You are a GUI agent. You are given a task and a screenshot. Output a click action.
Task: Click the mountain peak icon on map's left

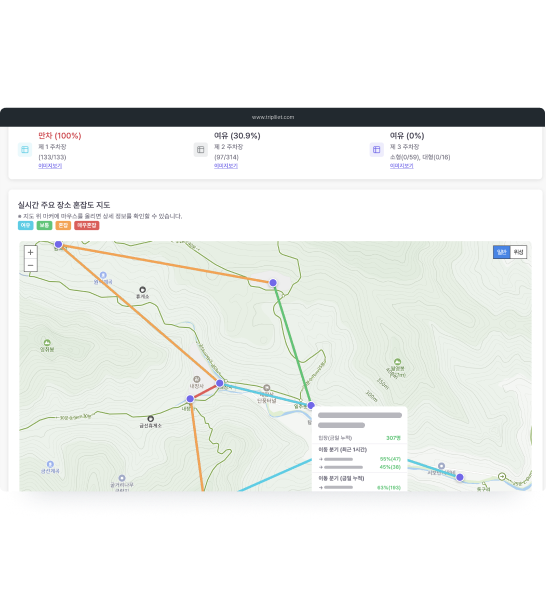47,342
